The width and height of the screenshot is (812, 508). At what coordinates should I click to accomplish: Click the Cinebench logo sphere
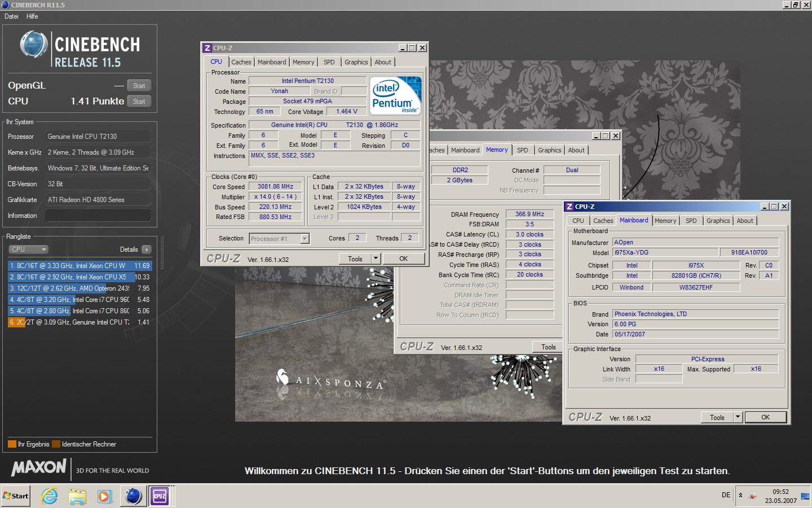click(33, 45)
